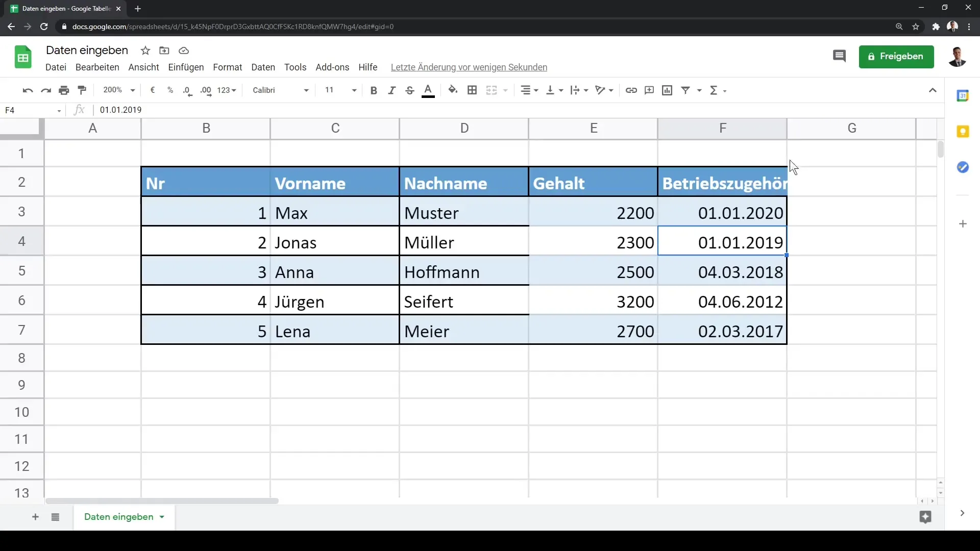Open the borders menu icon
The width and height of the screenshot is (980, 551).
coord(472,90)
